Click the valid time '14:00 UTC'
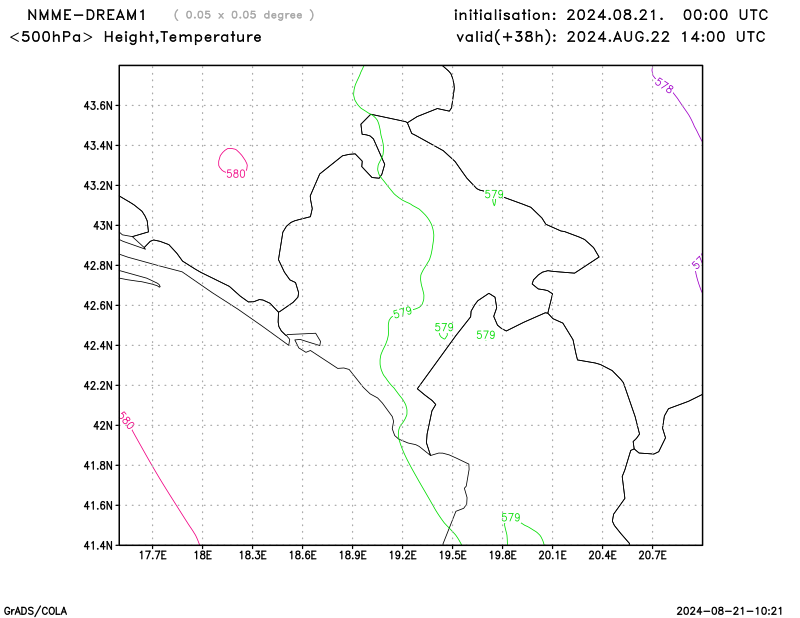Screen dimensions: 800x618 click(723, 37)
